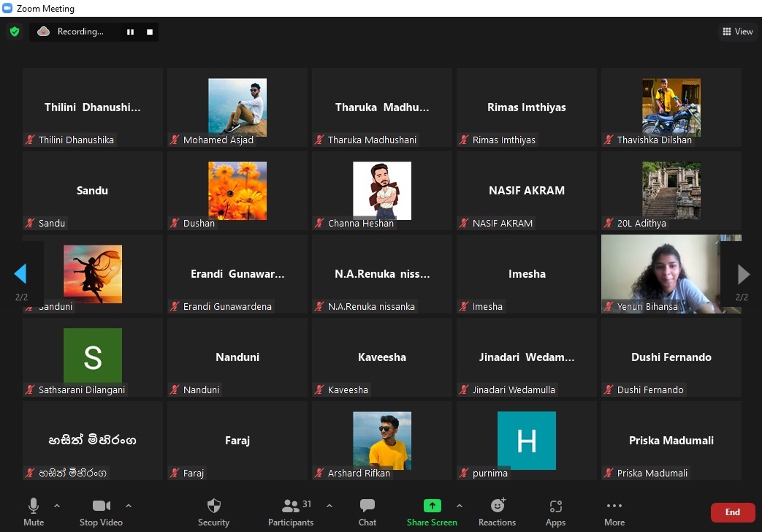762x532 pixels.
Task: Select purnima's teal H avatar
Action: tap(526, 440)
